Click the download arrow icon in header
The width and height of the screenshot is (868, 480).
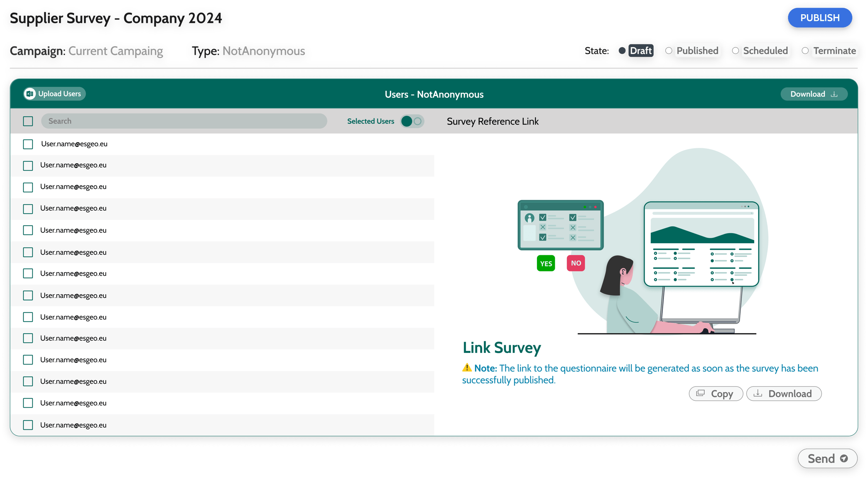(x=834, y=94)
